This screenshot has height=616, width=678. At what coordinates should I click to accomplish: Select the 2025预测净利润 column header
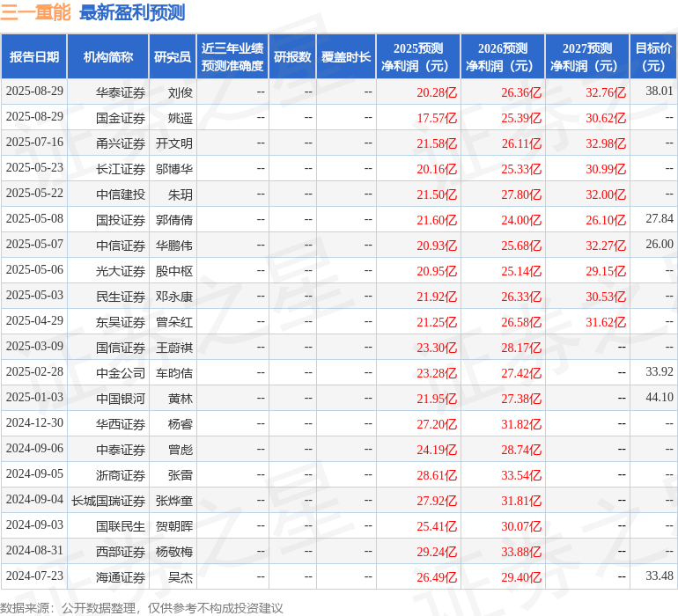418,56
